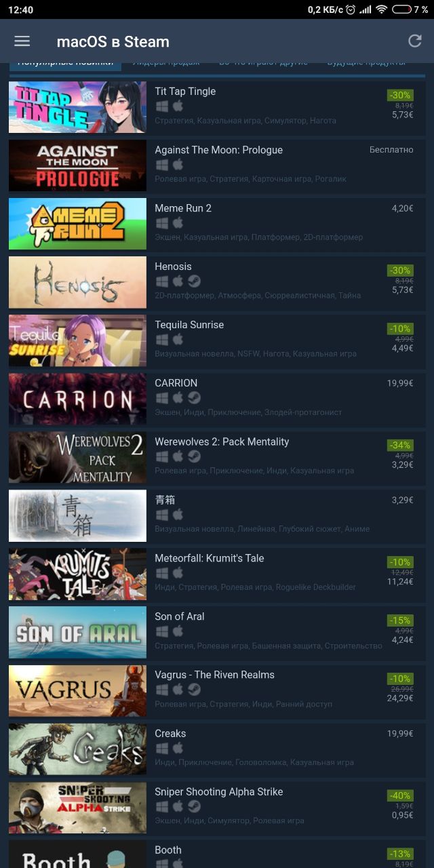Screen dimensions: 434x868
Task: Tap the -30% discount badge for Tit Tap Tingle
Action: [x=400, y=95]
